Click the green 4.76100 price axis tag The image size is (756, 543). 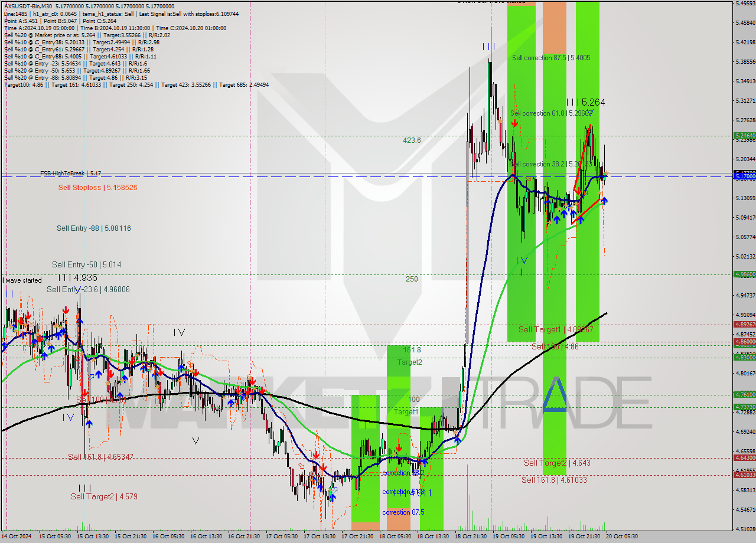tap(744, 394)
